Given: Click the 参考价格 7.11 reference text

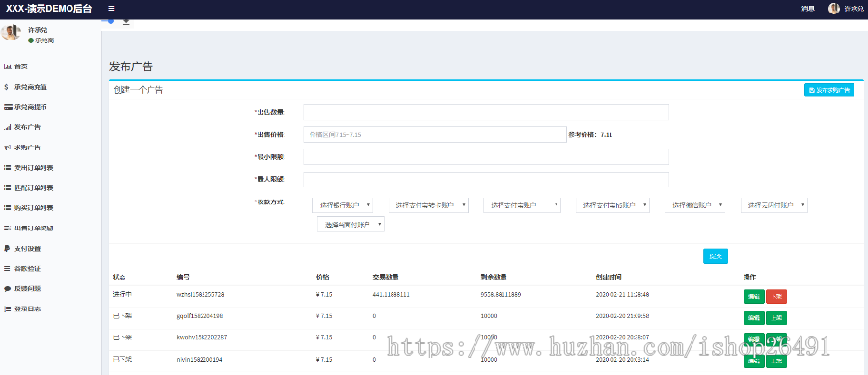Looking at the screenshot, I should (x=590, y=134).
